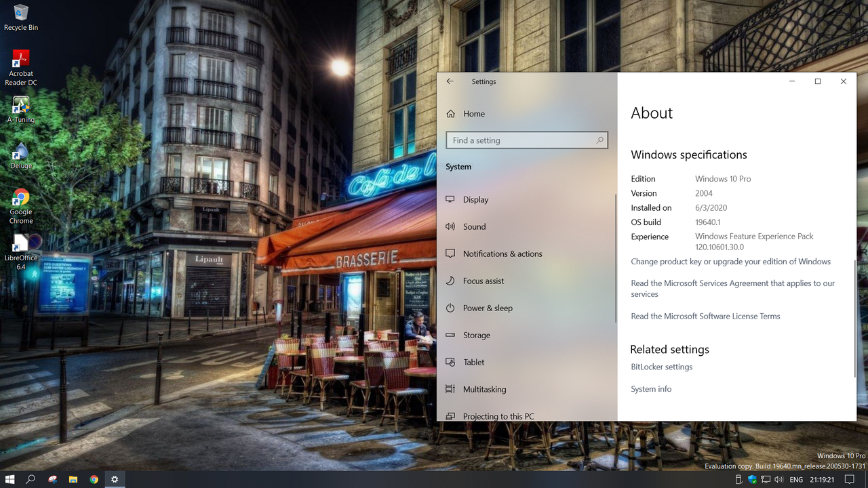The width and height of the screenshot is (868, 488).
Task: Maximize the Settings window
Action: click(x=818, y=81)
